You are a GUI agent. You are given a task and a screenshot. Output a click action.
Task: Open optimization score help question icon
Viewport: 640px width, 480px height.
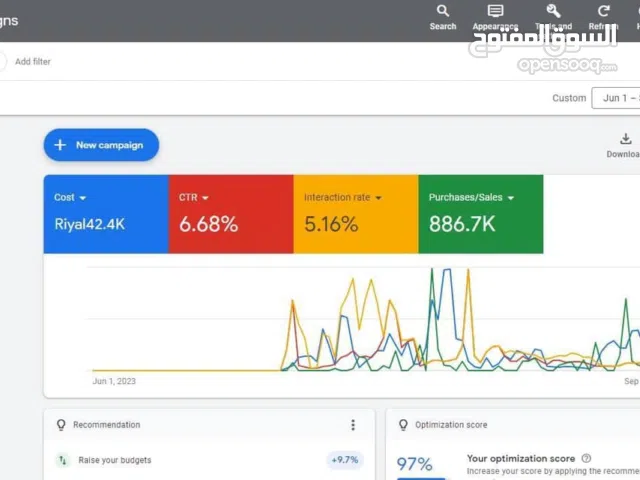click(x=586, y=458)
